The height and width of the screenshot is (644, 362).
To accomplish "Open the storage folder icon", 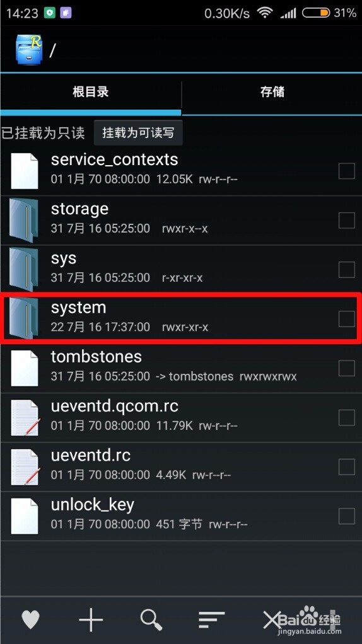I will [24, 220].
